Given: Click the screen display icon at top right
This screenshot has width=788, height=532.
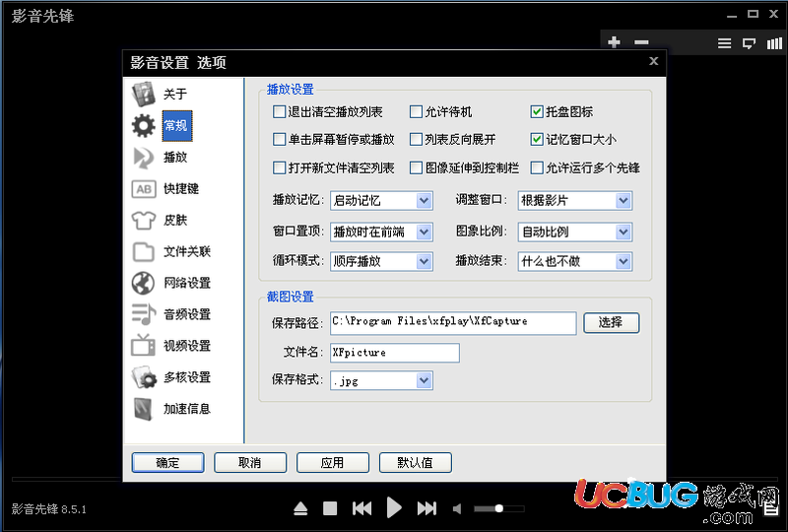Looking at the screenshot, I should click(x=750, y=43).
